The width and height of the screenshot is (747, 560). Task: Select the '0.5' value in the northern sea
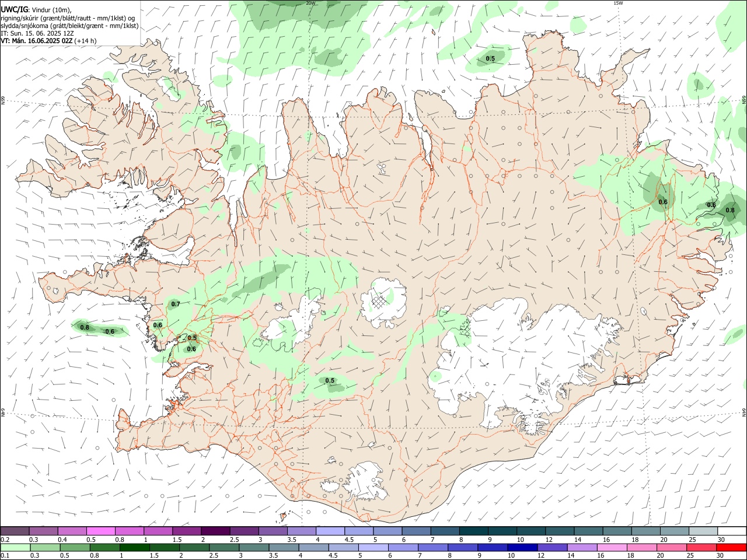pyautogui.click(x=490, y=58)
